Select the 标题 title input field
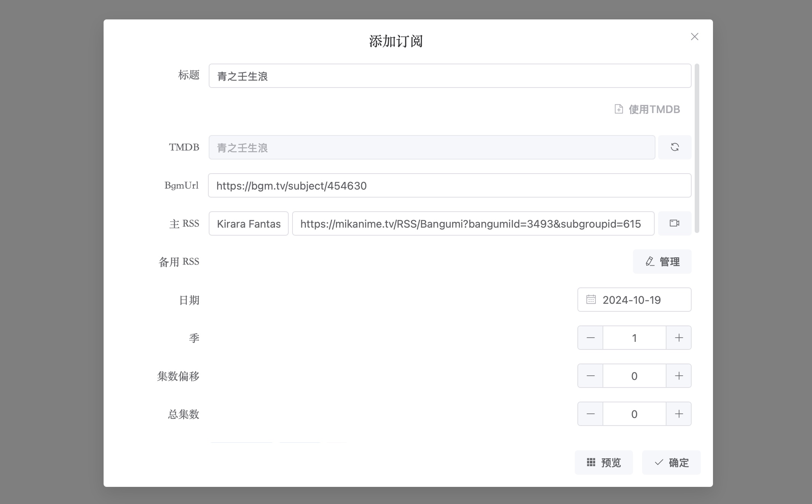Image resolution: width=812 pixels, height=504 pixels. tap(449, 76)
